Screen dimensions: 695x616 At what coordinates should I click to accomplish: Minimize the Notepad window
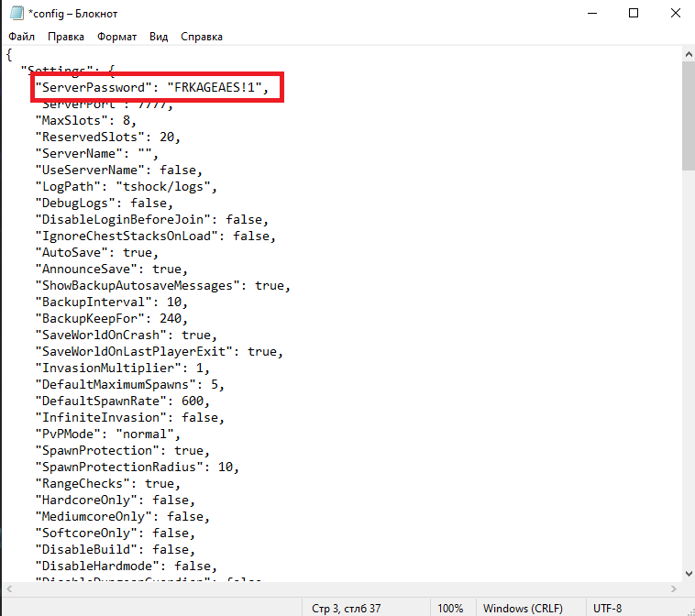click(592, 14)
